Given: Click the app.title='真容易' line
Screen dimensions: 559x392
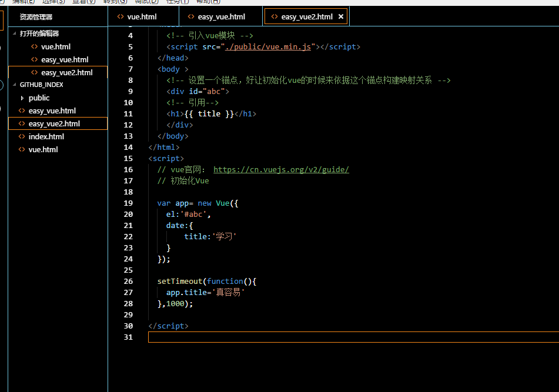Looking at the screenshot, I should click(205, 293).
